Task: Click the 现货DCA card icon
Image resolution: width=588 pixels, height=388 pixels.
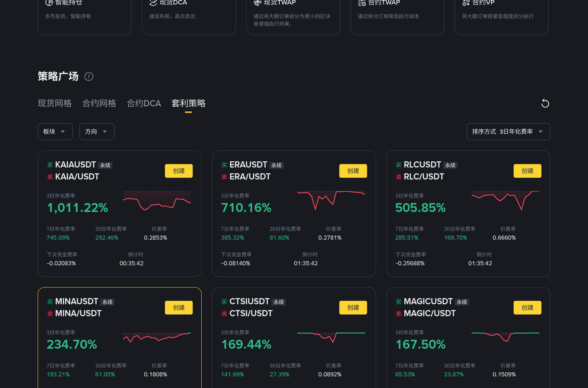Action: click(153, 3)
